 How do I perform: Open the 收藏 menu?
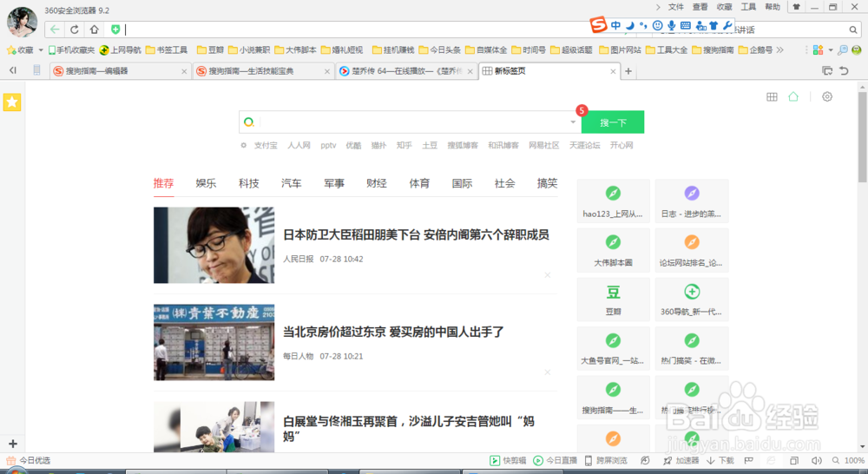tap(724, 7)
